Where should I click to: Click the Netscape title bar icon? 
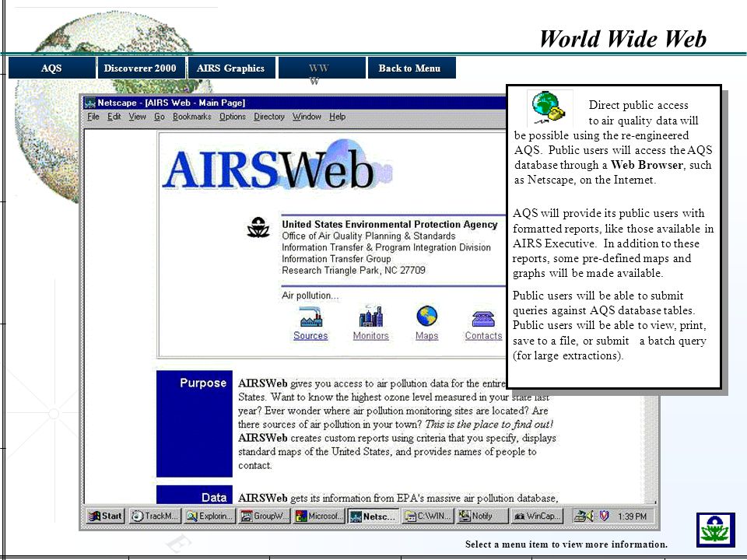[x=89, y=103]
